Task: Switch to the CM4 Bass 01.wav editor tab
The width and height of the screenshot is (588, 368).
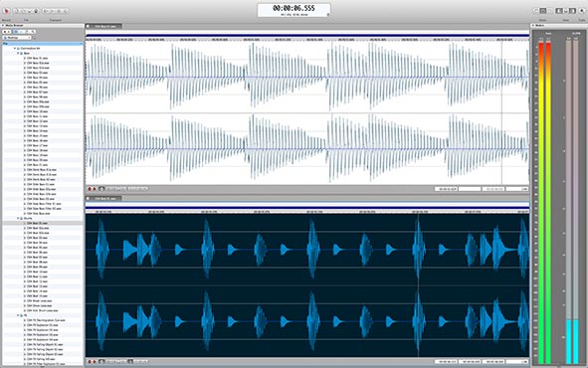Action: [x=103, y=26]
